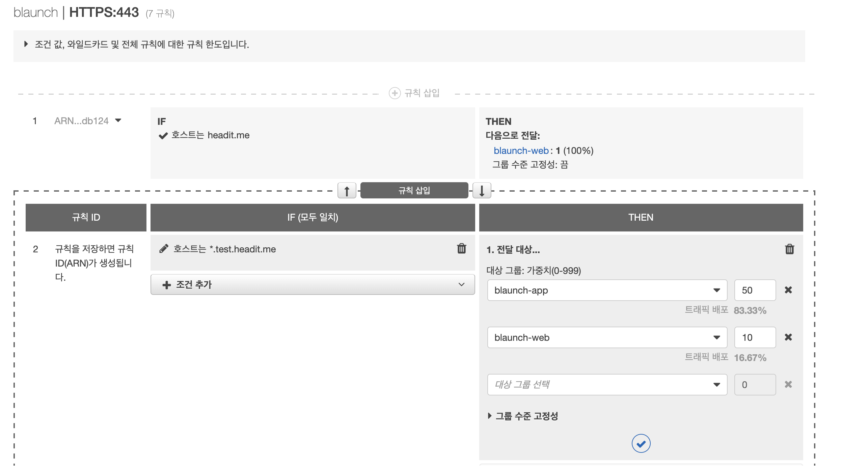Edit host condition with pencil icon
The image size is (868, 469).
164,249
